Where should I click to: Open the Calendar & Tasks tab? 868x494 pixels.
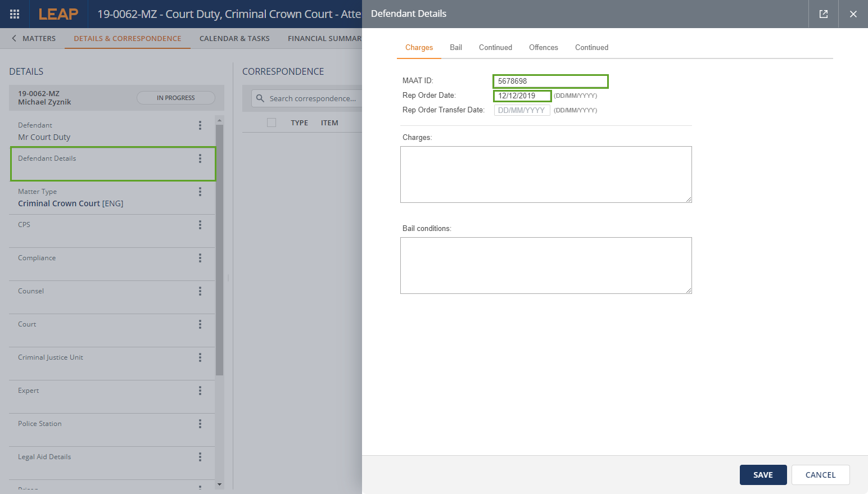click(x=234, y=38)
